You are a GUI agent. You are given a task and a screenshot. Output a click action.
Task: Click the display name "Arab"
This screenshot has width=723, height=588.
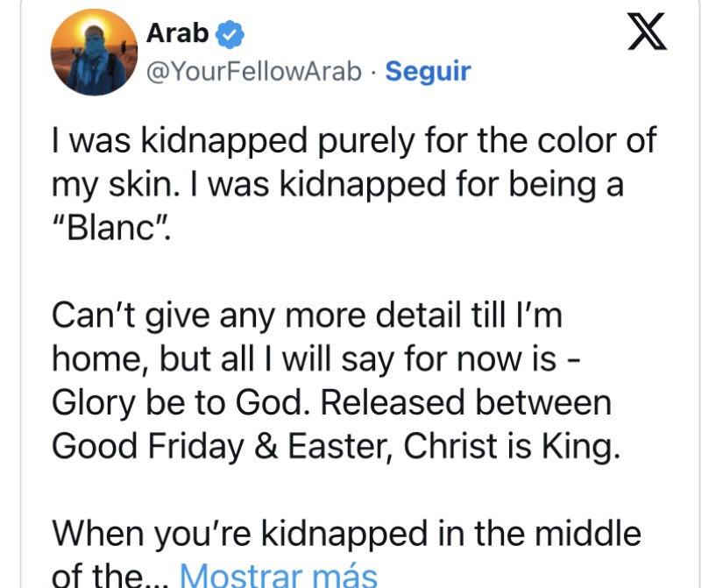pyautogui.click(x=178, y=33)
